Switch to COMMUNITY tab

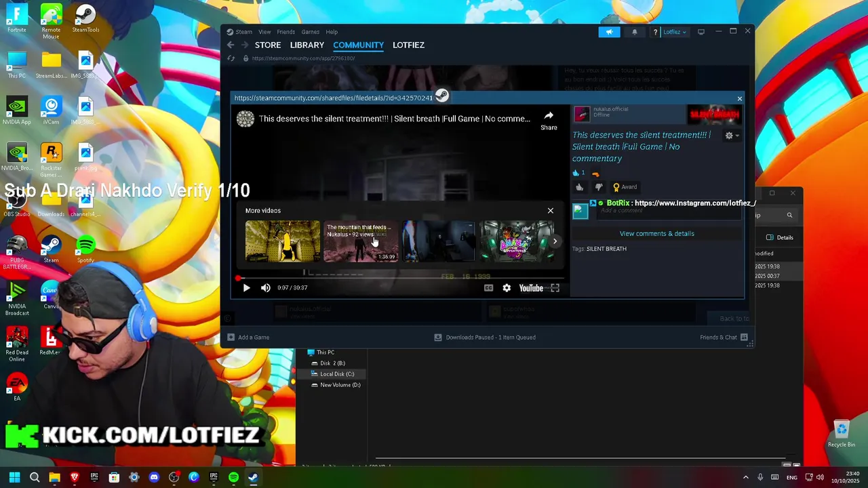[x=358, y=45]
